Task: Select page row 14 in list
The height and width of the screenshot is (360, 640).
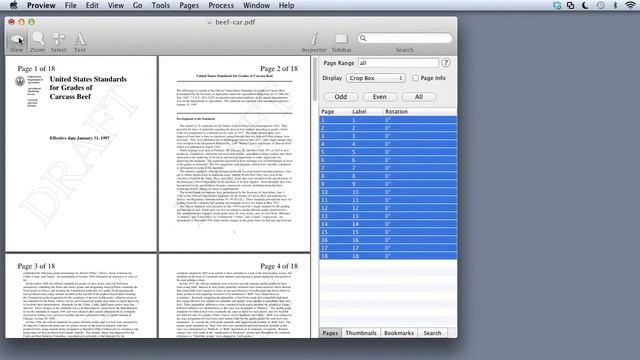Action: click(x=388, y=224)
